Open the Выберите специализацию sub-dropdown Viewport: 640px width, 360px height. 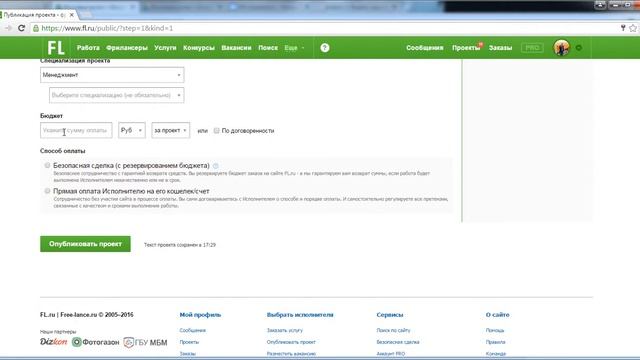(117, 95)
